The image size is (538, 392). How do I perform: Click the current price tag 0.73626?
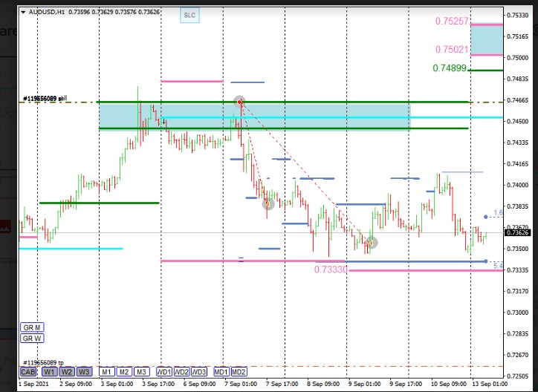518,233
